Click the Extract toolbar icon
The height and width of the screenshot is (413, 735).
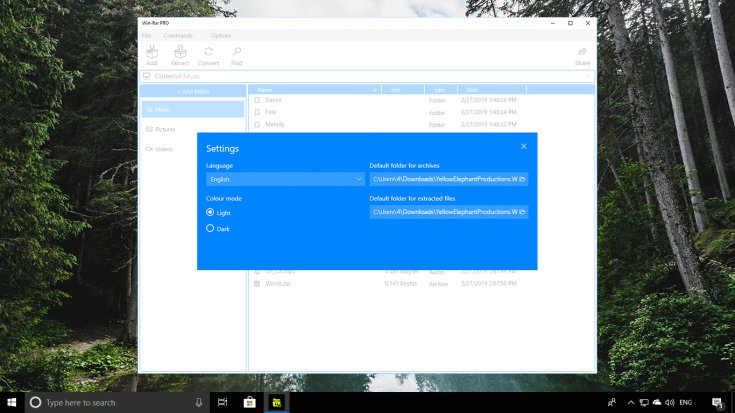click(180, 53)
